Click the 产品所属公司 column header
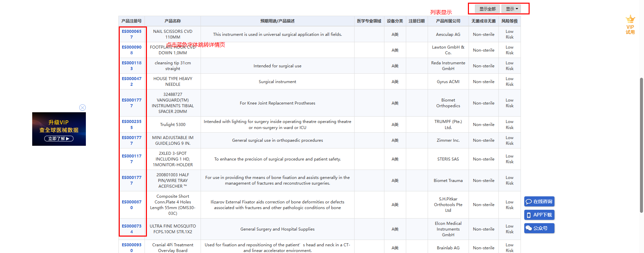Viewport: 644px width, 253px height. (448, 21)
